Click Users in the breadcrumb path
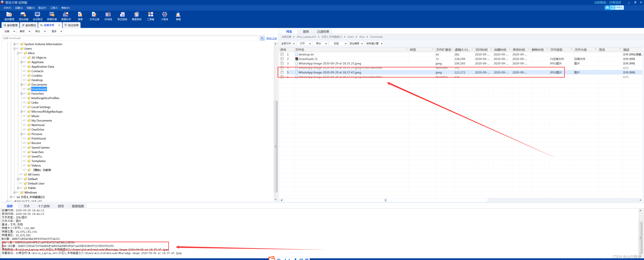The width and height of the screenshot is (644, 260). pos(350,37)
